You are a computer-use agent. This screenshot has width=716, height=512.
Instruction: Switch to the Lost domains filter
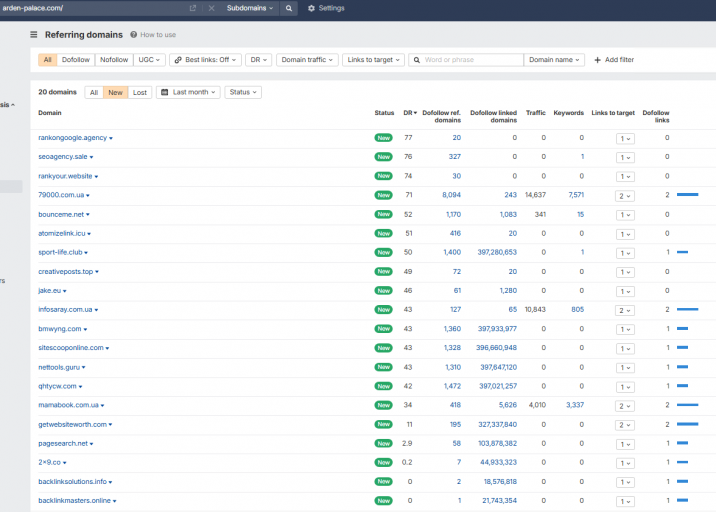click(140, 92)
